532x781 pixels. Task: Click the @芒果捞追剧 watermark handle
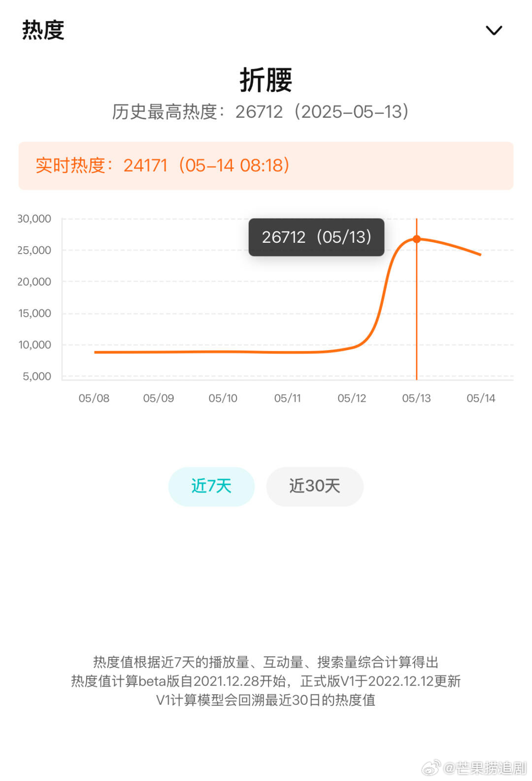(485, 768)
